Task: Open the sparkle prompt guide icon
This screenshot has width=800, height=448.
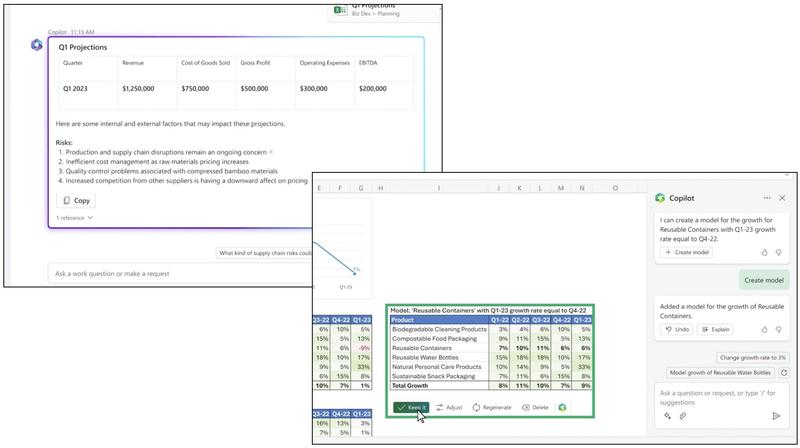Action: (x=667, y=416)
